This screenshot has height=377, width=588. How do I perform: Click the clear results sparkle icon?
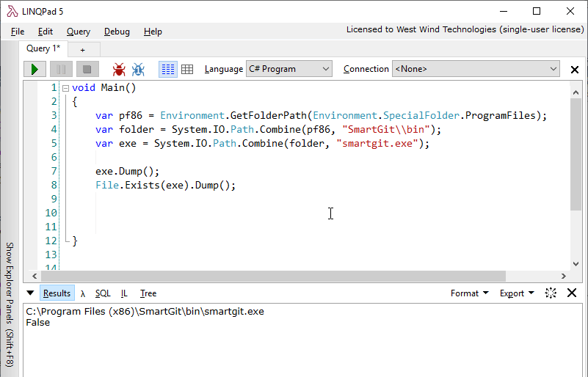pos(551,293)
